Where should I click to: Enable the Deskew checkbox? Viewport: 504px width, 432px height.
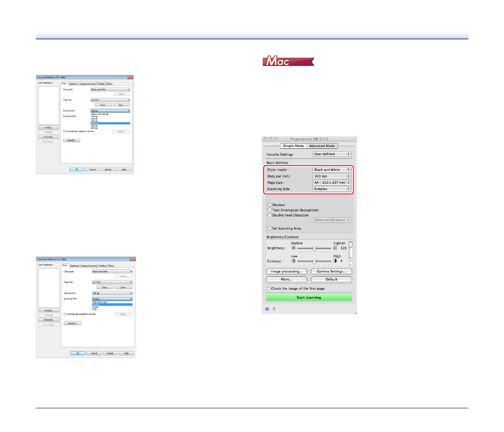(269, 205)
